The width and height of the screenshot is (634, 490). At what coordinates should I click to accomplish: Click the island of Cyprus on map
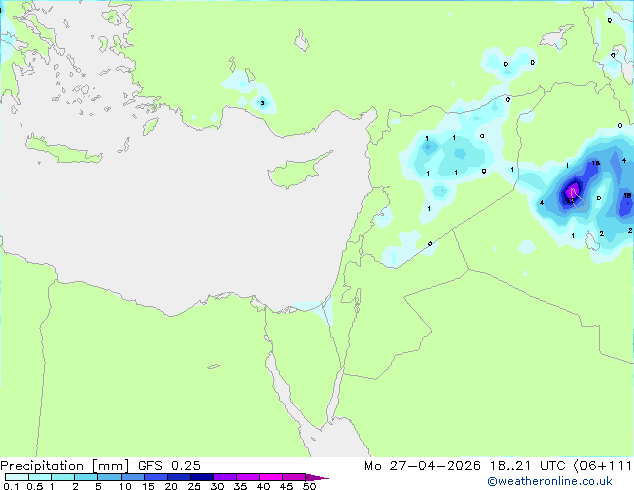pos(297,171)
